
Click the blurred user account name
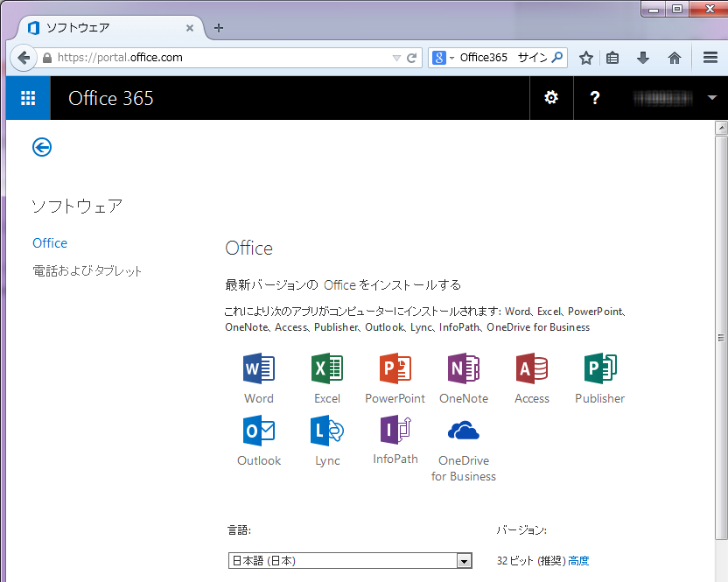[663, 99]
